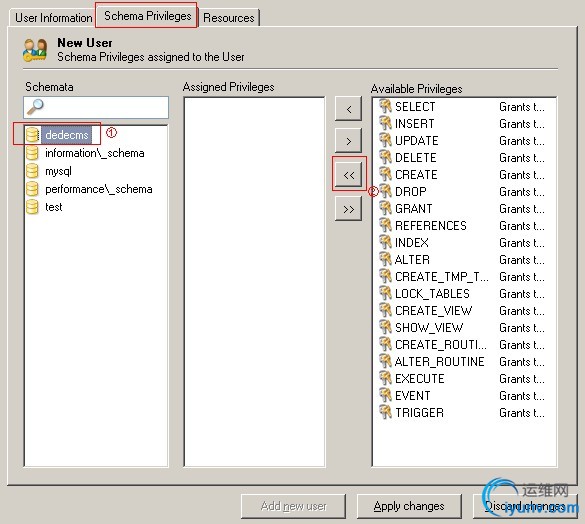Open the Resources tab
Image resolution: width=585 pixels, height=524 pixels.
[x=229, y=18]
